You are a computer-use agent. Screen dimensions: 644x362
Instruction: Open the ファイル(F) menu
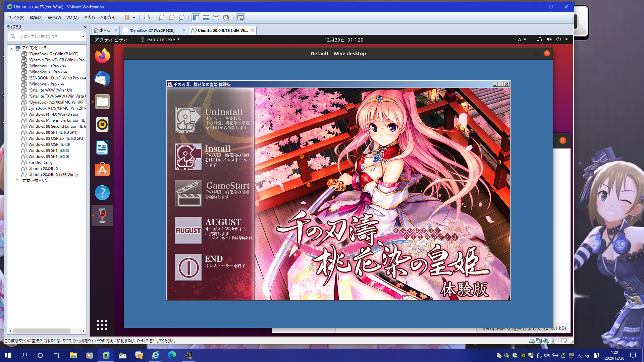click(x=16, y=18)
